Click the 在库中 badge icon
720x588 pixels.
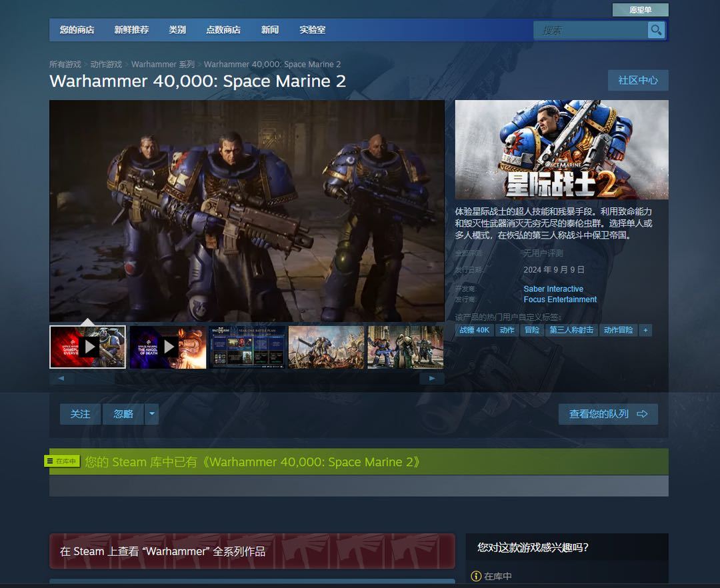(x=62, y=461)
